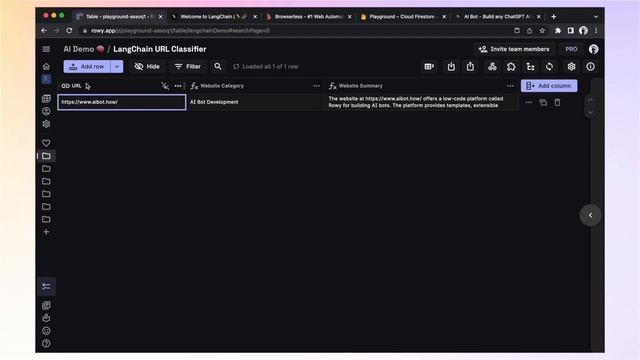Screen dimensions: 640x360
Task: Open URL column menu dots
Action: [x=178, y=86]
